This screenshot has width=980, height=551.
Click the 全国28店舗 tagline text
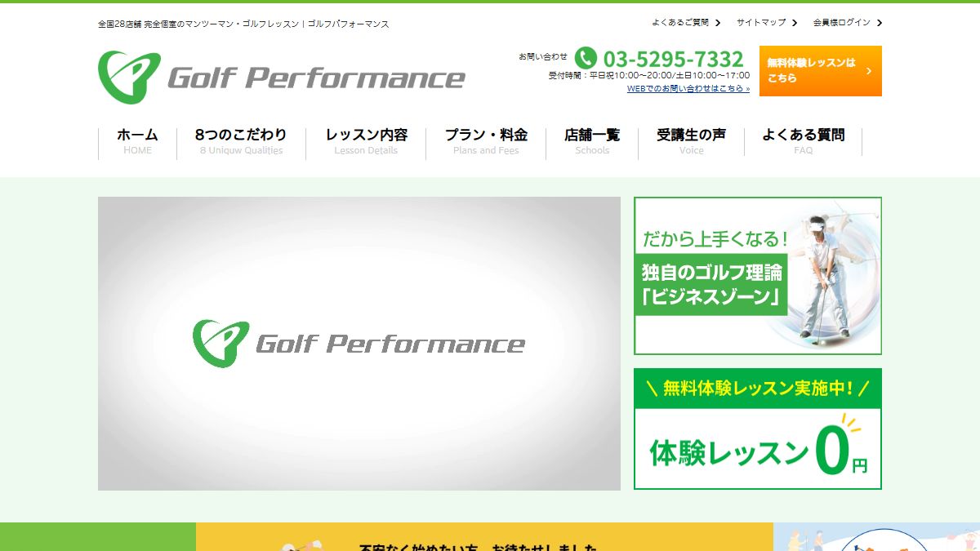(243, 24)
